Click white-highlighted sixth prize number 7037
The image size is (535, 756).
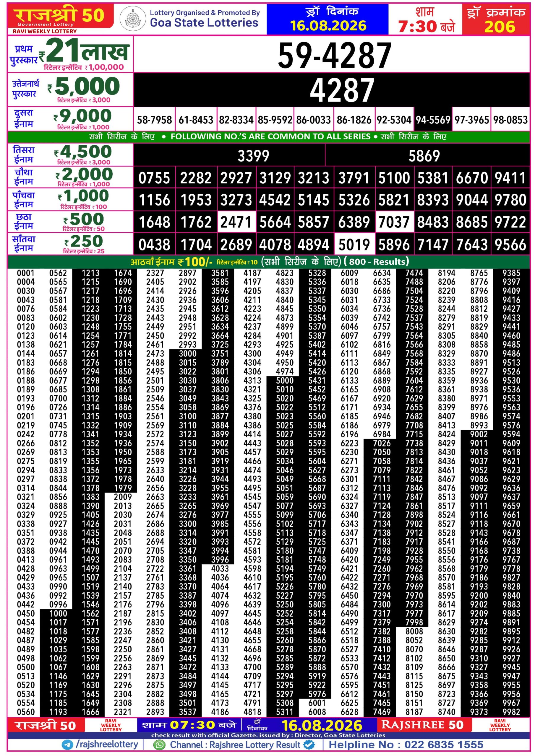pos(394,222)
